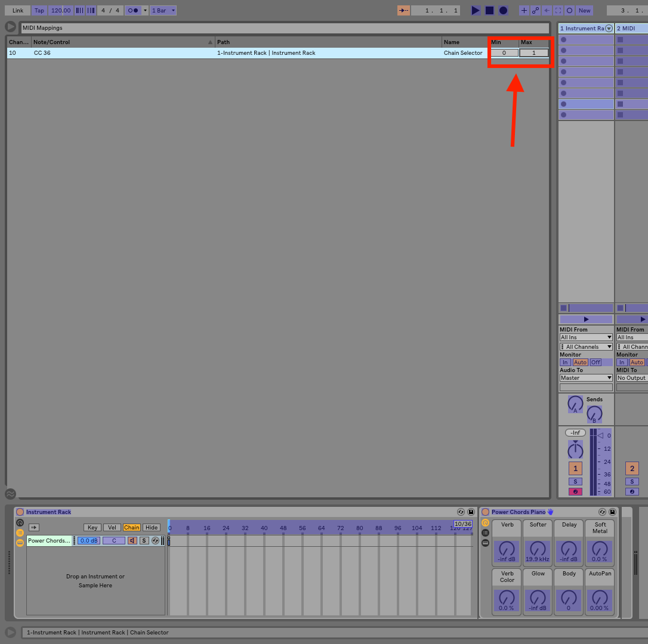Click the Tap tempo button
The image size is (648, 644).
pos(39,10)
